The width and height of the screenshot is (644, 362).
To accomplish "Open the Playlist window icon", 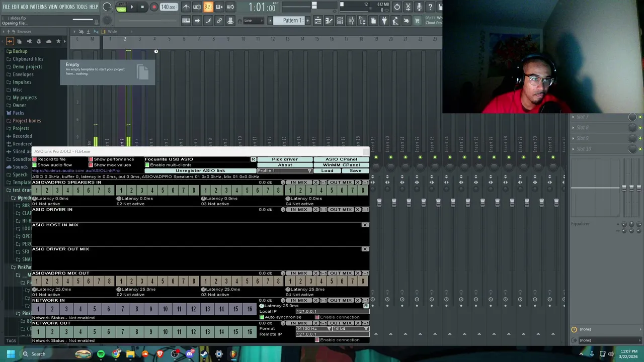I will (318, 21).
